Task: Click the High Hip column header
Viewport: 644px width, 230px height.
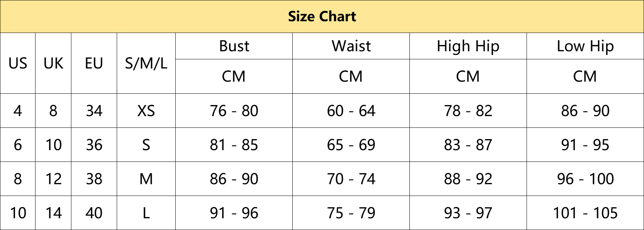Action: (x=468, y=46)
